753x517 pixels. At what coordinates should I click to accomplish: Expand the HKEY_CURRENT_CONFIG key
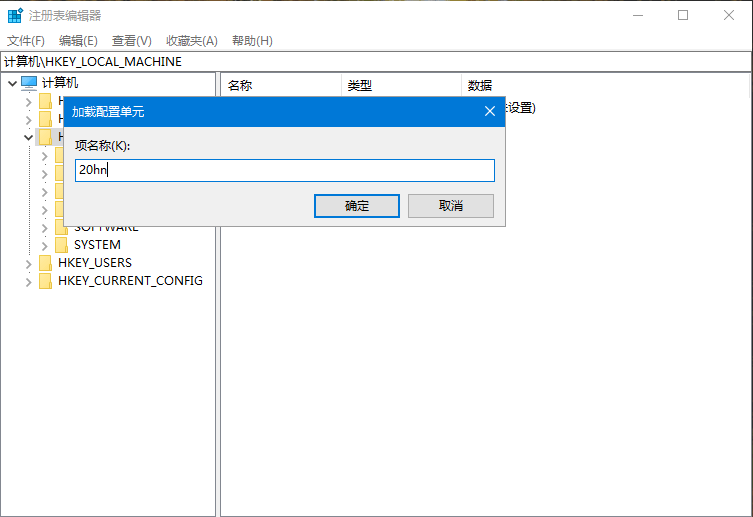pyautogui.click(x=28, y=281)
